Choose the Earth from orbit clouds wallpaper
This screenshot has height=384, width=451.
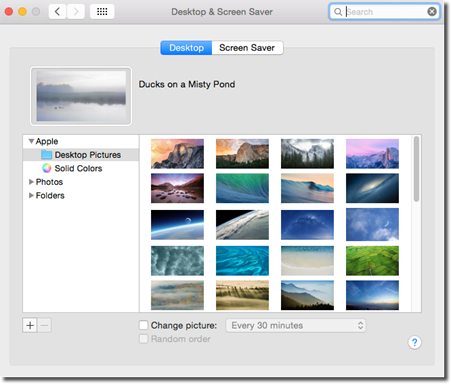pyautogui.click(x=242, y=225)
